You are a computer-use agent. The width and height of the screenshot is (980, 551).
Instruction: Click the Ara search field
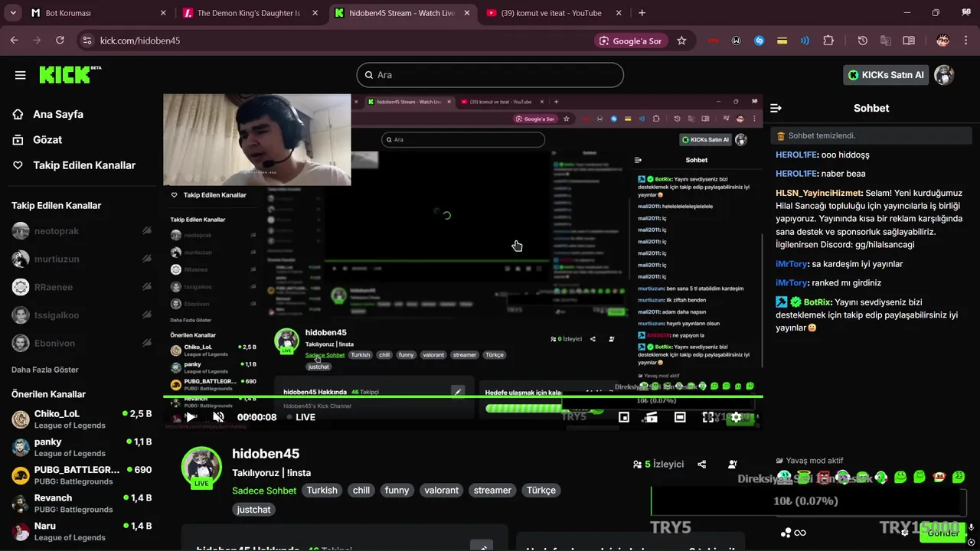[490, 75]
